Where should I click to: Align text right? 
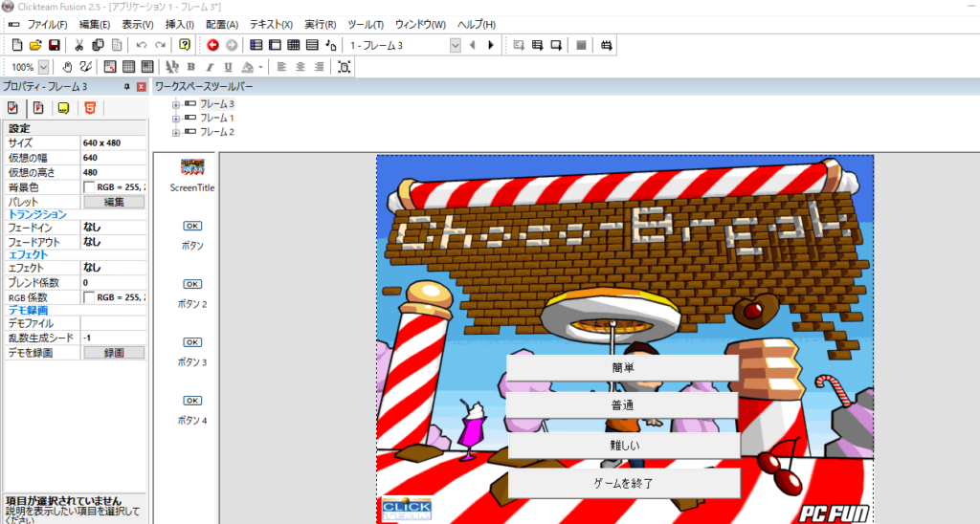[x=319, y=67]
